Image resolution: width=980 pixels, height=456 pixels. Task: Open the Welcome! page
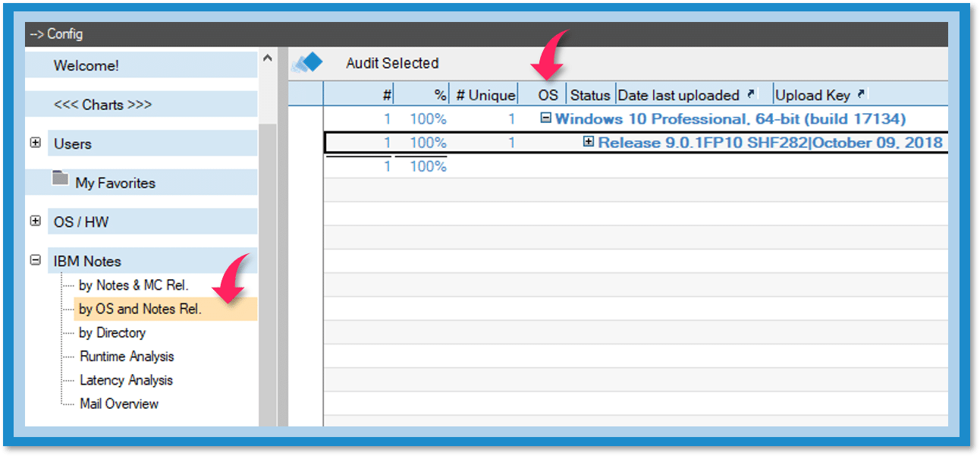tap(86, 66)
